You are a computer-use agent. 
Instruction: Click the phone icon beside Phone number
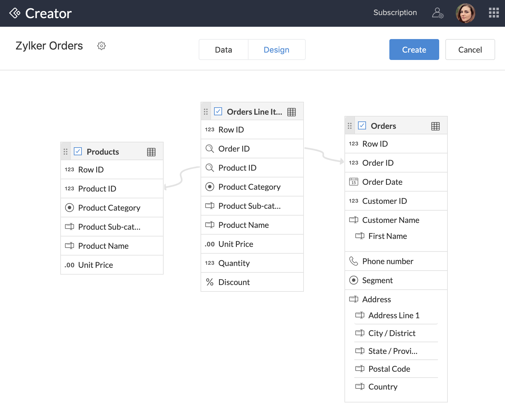pos(354,261)
